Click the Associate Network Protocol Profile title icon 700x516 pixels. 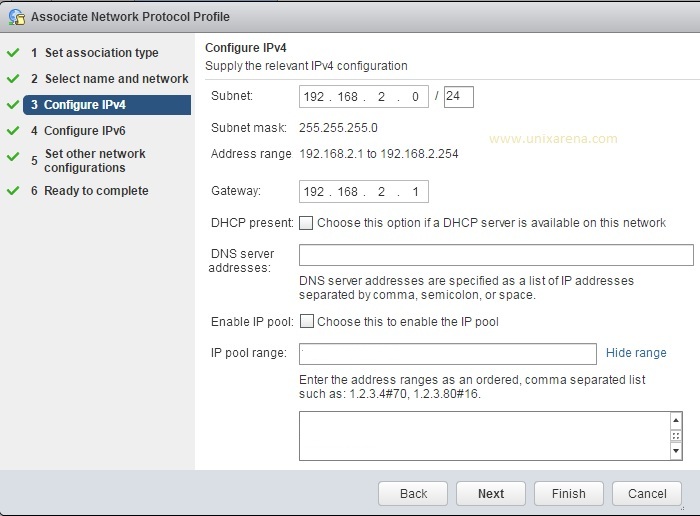tap(16, 17)
